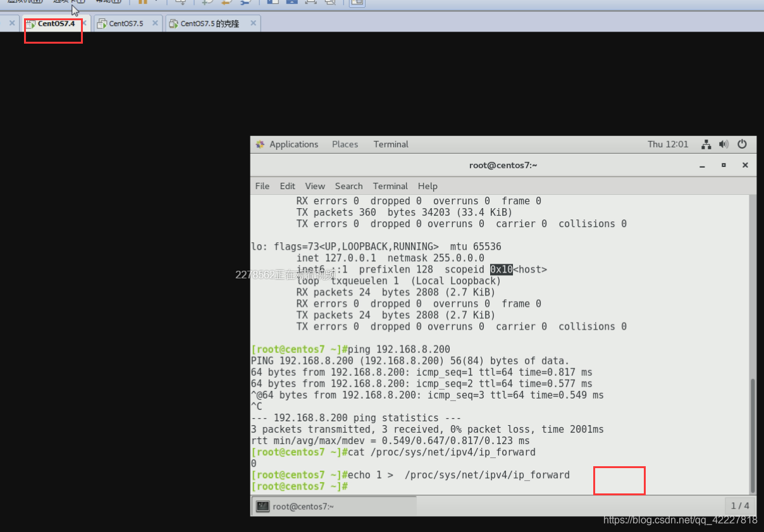Open the volume speaker icon
764x532 pixels.
[x=724, y=144]
